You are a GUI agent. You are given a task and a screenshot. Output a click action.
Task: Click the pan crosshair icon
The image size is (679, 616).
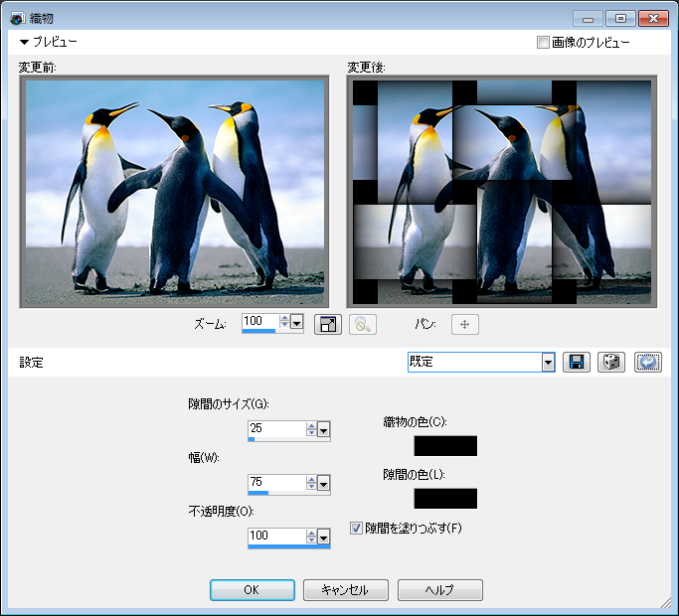click(464, 324)
